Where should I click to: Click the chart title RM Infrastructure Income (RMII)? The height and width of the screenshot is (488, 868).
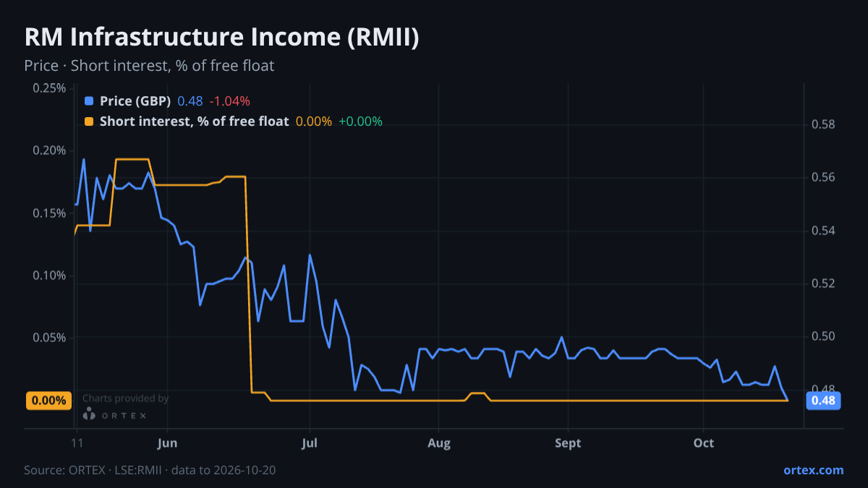pyautogui.click(x=221, y=38)
